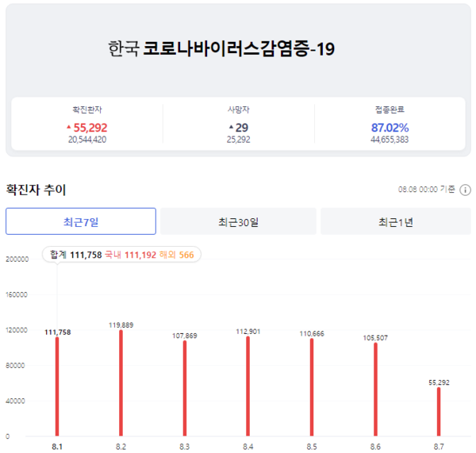
Task: Click the 확진환자 count 55,292
Action: coord(90,128)
